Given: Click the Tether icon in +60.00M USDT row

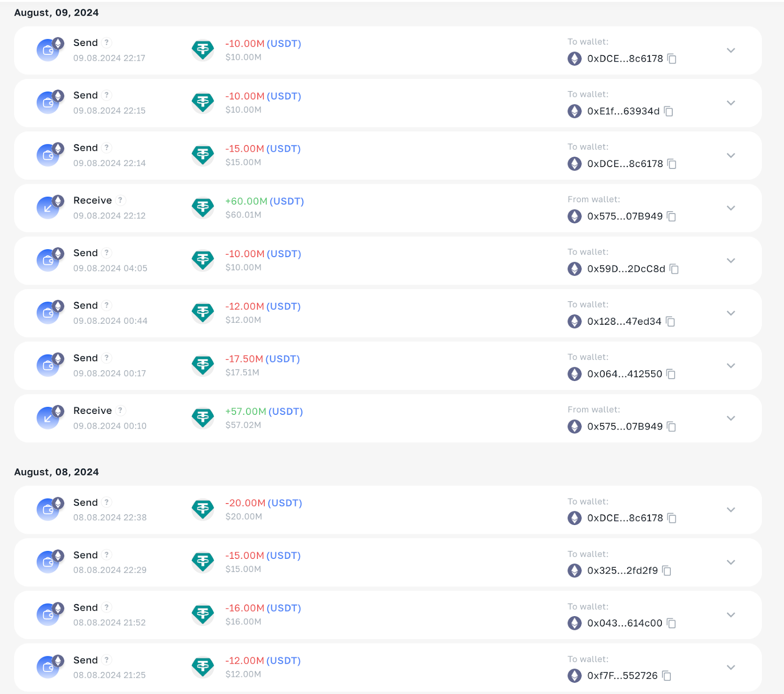Looking at the screenshot, I should [203, 208].
